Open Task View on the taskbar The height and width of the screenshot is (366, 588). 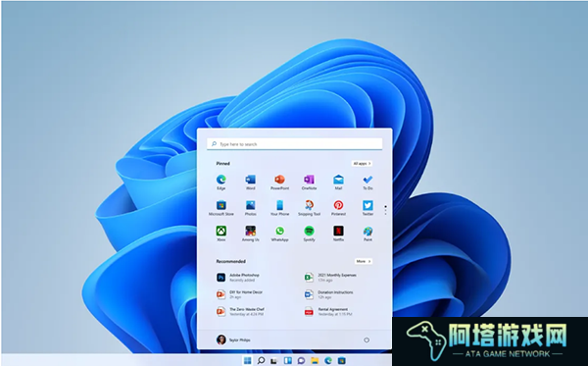coord(274,361)
